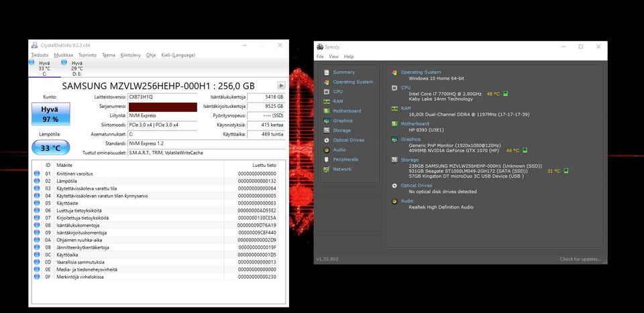Select the Media- ja tiedoneheysvirheitä row
The width and height of the screenshot is (644, 313).
tap(156, 269)
